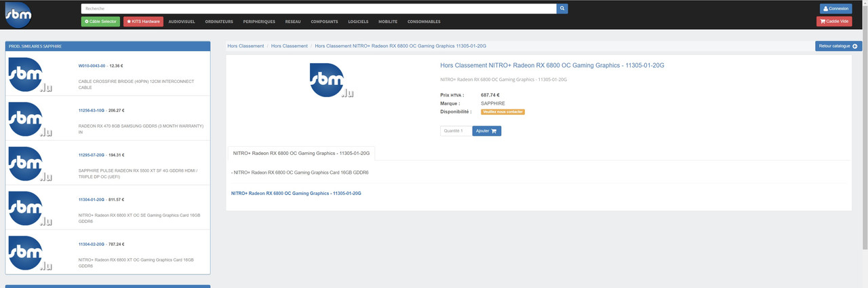Click Retour catalogue button

(838, 46)
